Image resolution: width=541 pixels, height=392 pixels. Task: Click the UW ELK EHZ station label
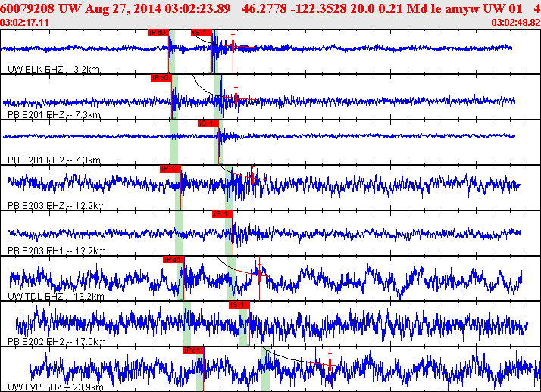coord(53,70)
